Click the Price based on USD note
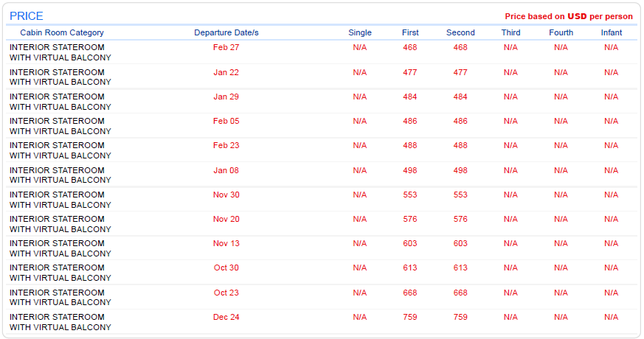 click(x=569, y=16)
